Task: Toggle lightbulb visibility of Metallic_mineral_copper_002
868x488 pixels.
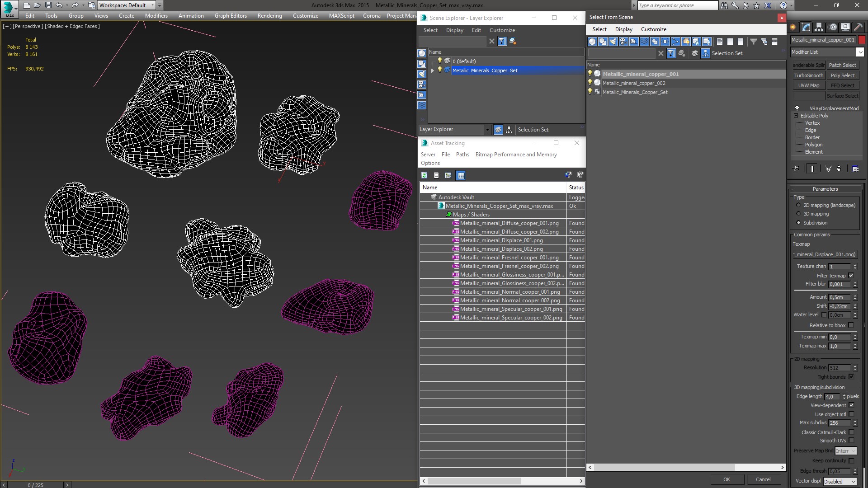Action: point(590,83)
